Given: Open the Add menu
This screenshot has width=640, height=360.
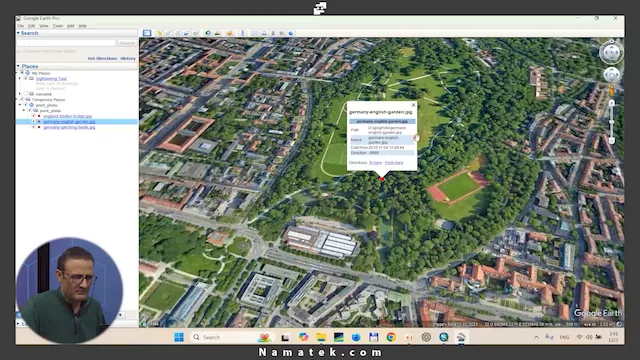Looking at the screenshot, I should pos(71,26).
